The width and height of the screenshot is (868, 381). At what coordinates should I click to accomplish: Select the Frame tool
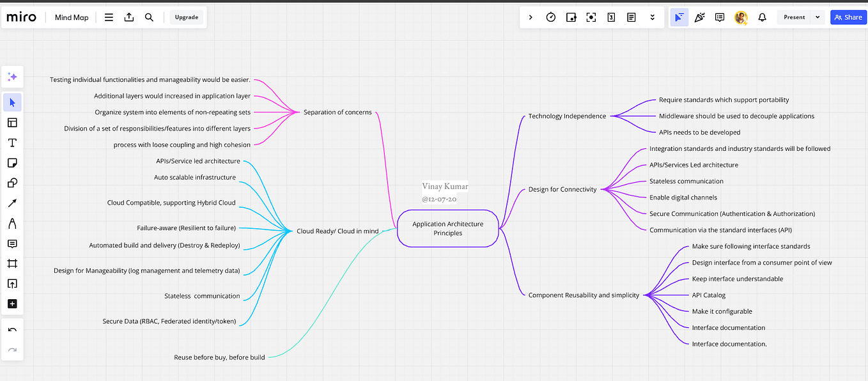coord(12,263)
